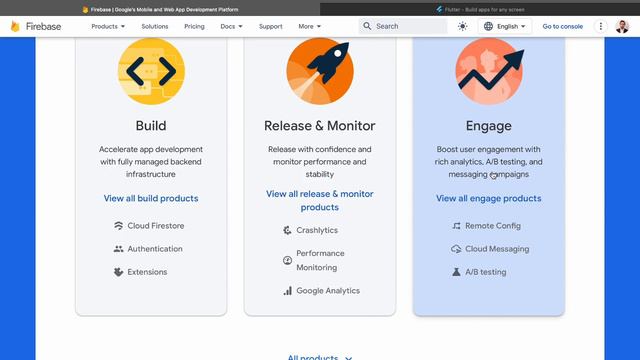This screenshot has height=360, width=640.
Task: Open the Solutions menu item
Action: 155,26
